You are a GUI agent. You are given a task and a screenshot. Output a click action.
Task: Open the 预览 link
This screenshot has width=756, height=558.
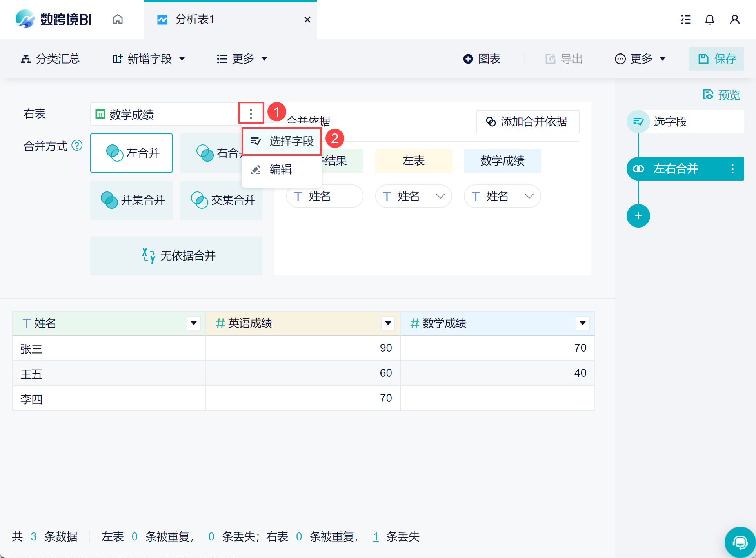pos(729,95)
